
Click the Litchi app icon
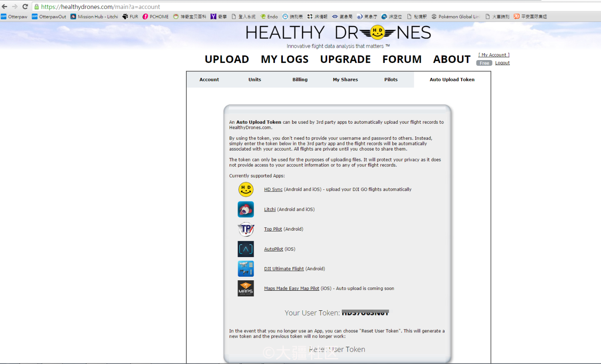coord(246,209)
